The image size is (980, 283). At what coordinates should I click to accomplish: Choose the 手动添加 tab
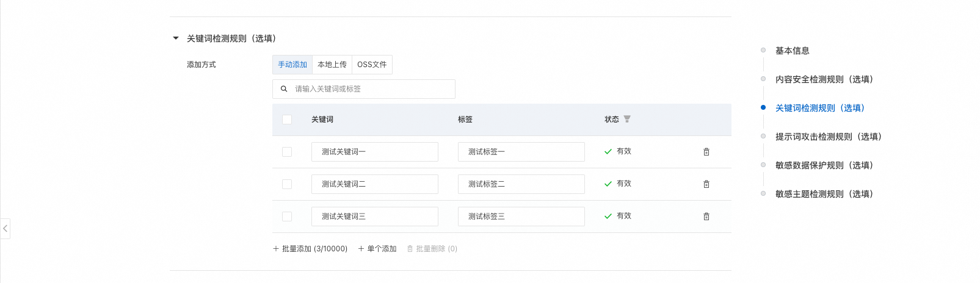click(292, 65)
